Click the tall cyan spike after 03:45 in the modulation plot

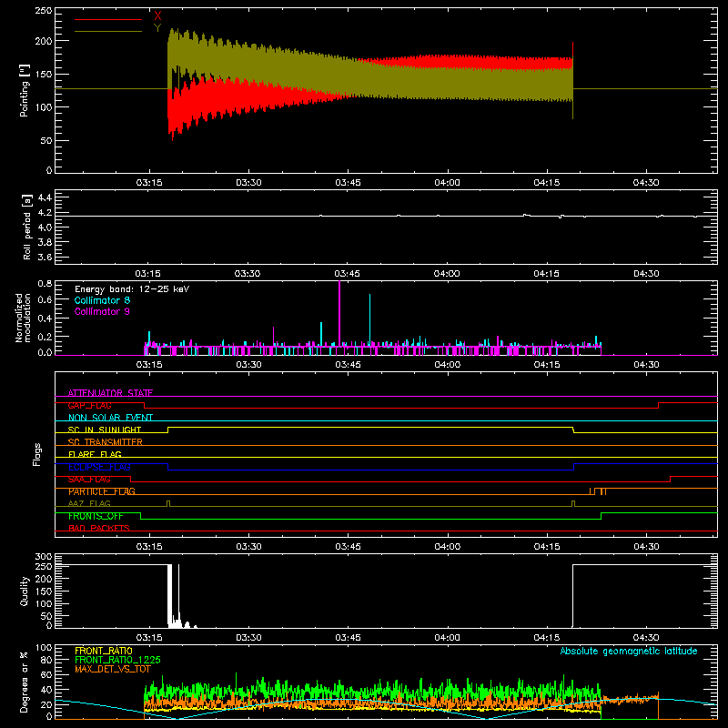click(370, 320)
